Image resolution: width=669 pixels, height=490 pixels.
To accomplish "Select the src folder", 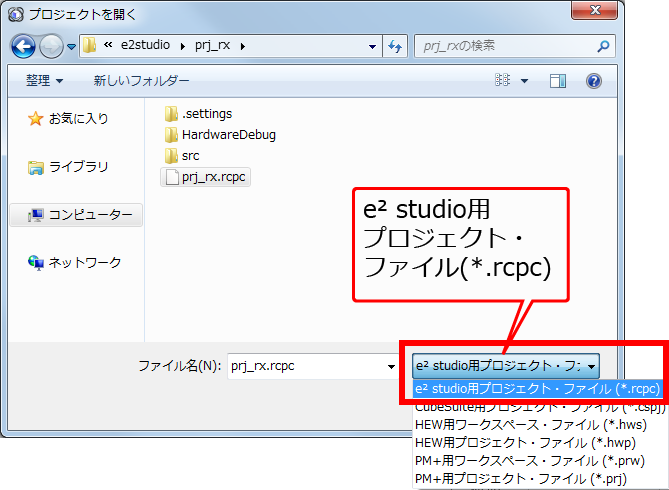I will pos(181,156).
